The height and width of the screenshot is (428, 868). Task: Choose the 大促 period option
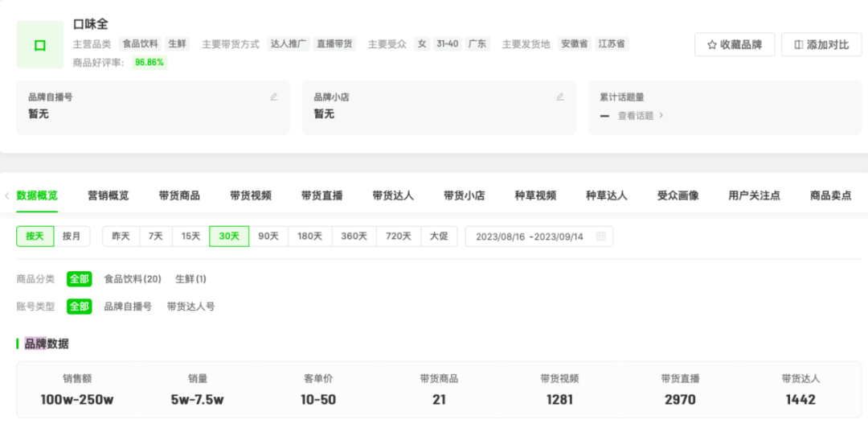tap(439, 237)
